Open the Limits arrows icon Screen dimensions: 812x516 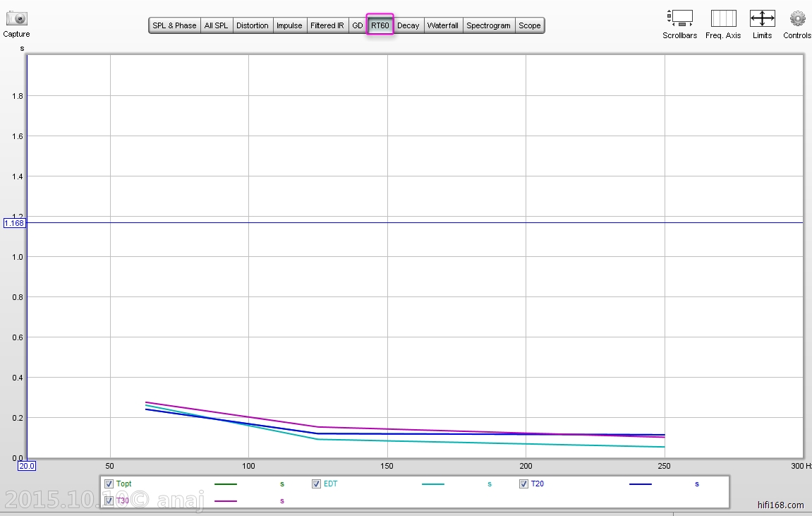pos(762,18)
